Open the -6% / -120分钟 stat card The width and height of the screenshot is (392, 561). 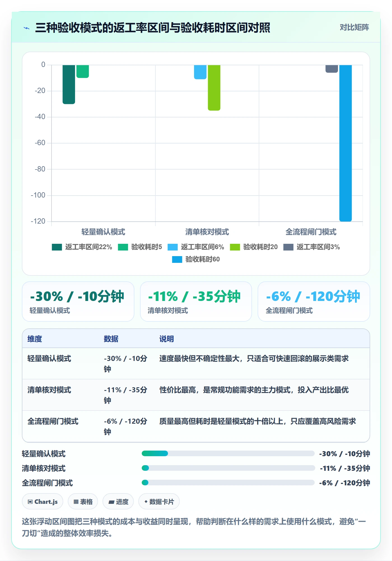click(314, 302)
